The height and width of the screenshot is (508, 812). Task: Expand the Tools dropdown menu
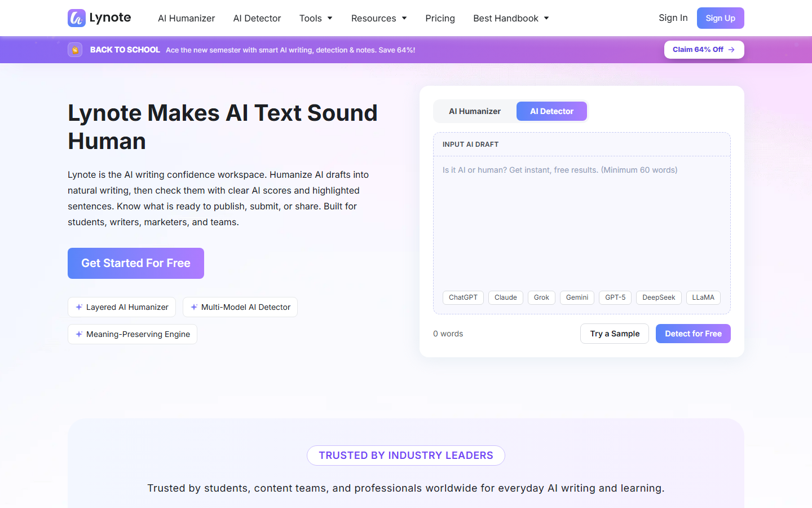pos(316,18)
